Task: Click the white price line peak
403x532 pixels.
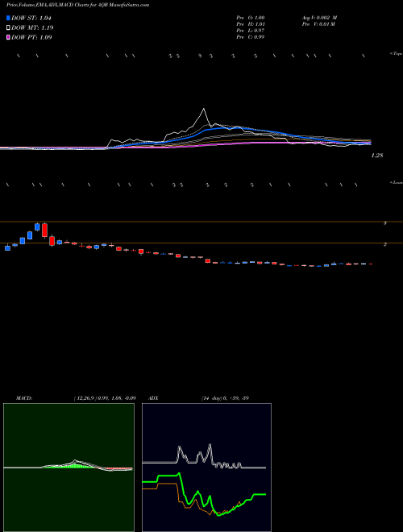Action: click(x=204, y=109)
